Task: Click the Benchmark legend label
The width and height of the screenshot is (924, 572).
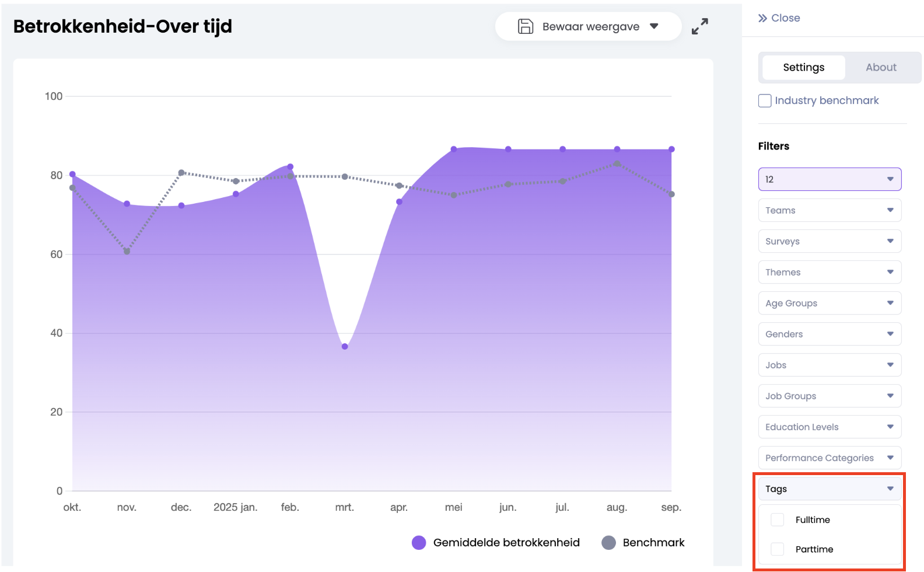Action: point(653,543)
